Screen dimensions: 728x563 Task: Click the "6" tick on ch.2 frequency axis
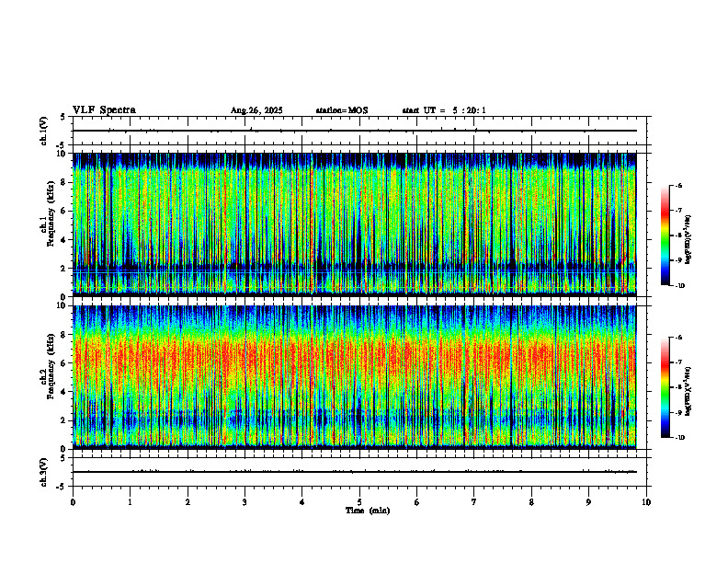coord(64,363)
